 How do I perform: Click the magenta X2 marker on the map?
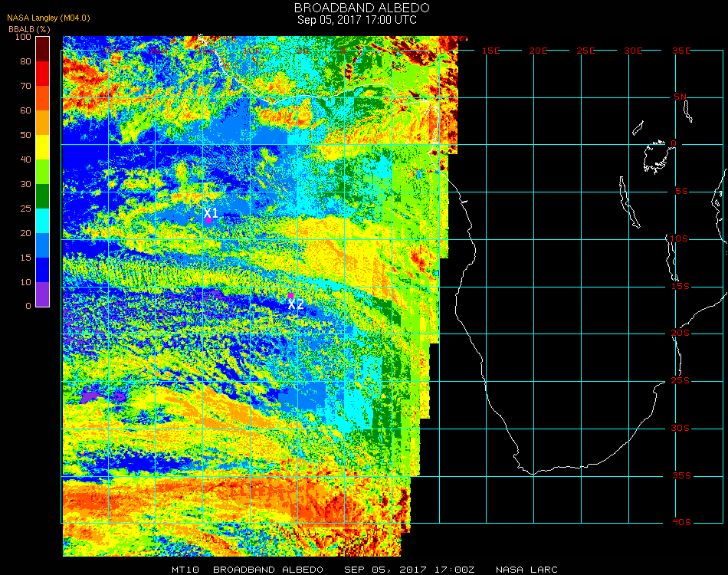(x=290, y=295)
